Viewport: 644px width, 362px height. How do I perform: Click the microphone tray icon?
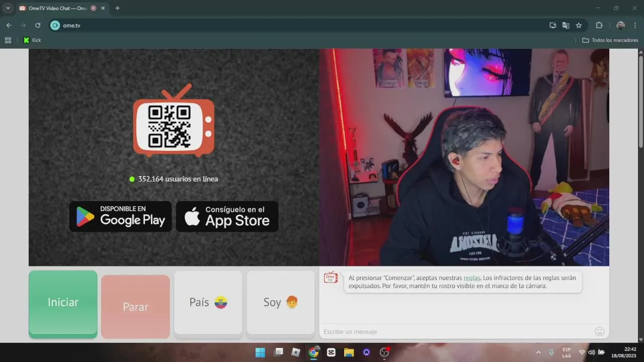click(x=551, y=352)
